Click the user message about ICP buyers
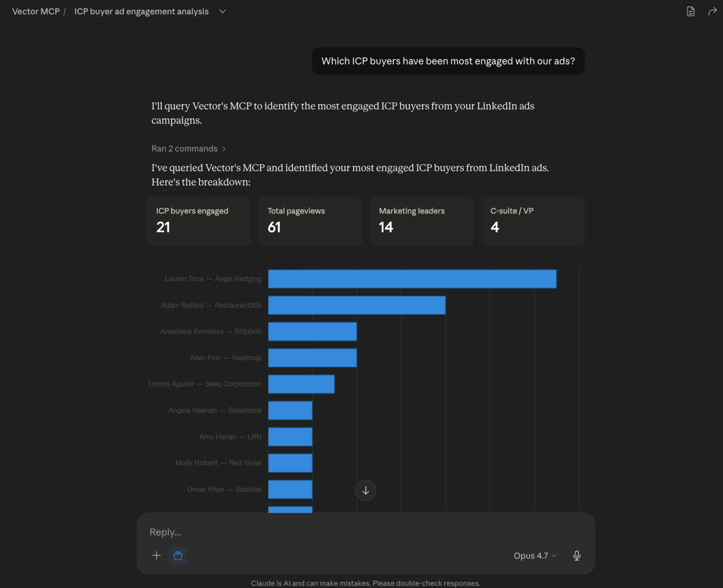The height and width of the screenshot is (588, 723). [448, 61]
